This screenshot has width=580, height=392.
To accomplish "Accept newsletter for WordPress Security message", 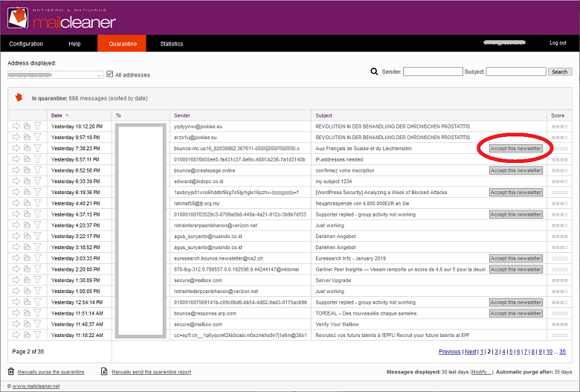I will click(516, 193).
